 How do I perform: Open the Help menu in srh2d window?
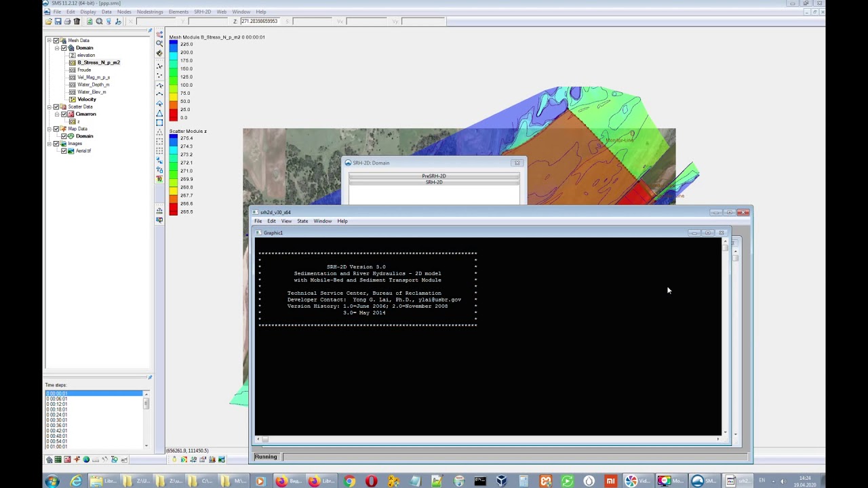pyautogui.click(x=342, y=221)
